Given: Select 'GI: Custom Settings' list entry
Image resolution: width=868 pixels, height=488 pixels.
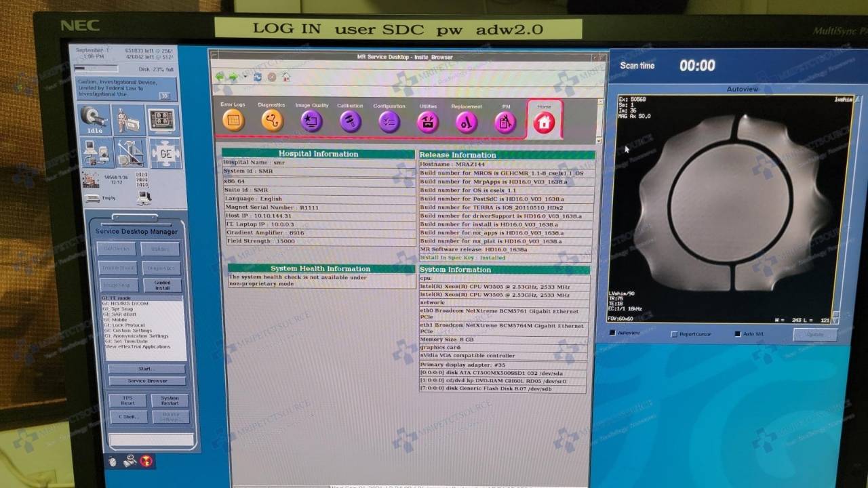Looking at the screenshot, I should click(x=127, y=331).
